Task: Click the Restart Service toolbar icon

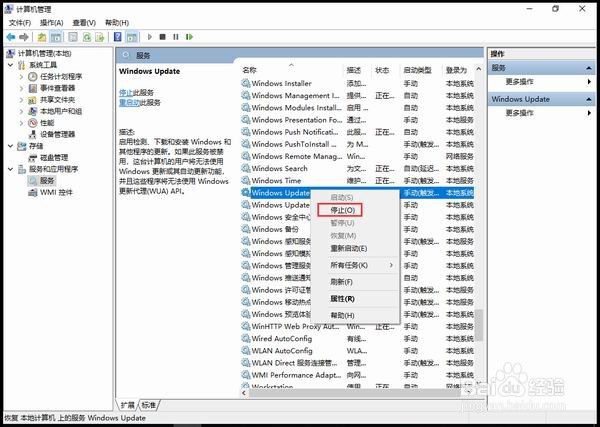Action: point(189,37)
